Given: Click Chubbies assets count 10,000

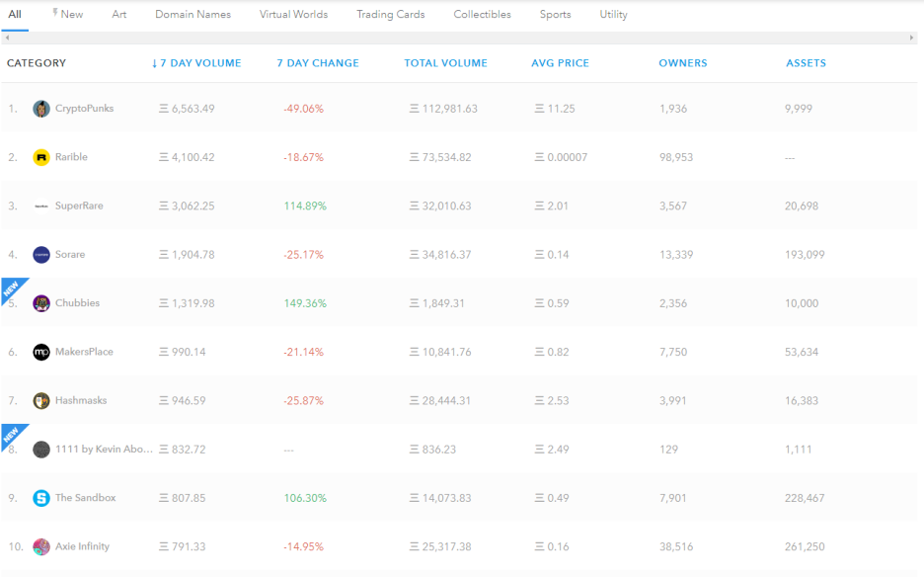Looking at the screenshot, I should click(802, 303).
